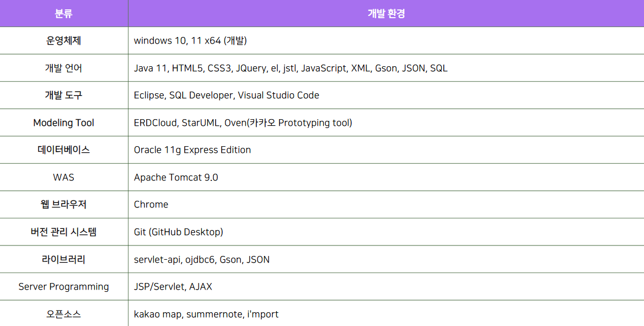Screen dimensions: 644x326
Task: Select the Modeling Tool row label
Action: [63, 122]
